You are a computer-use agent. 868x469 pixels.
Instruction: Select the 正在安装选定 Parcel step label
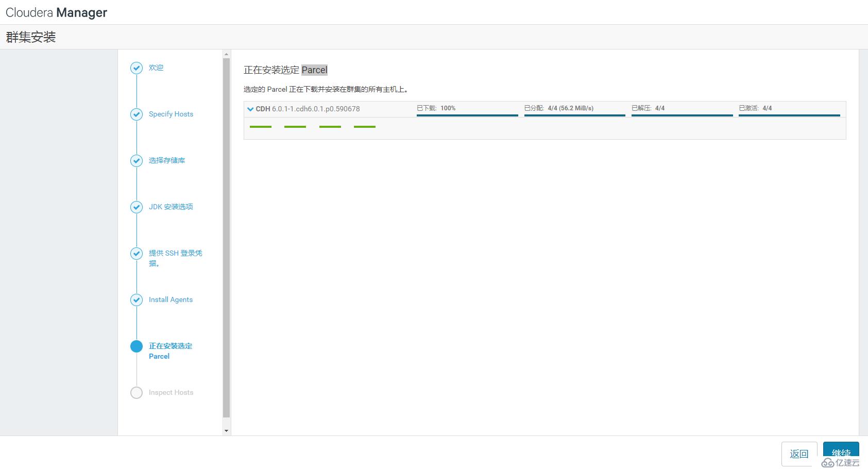click(x=171, y=351)
